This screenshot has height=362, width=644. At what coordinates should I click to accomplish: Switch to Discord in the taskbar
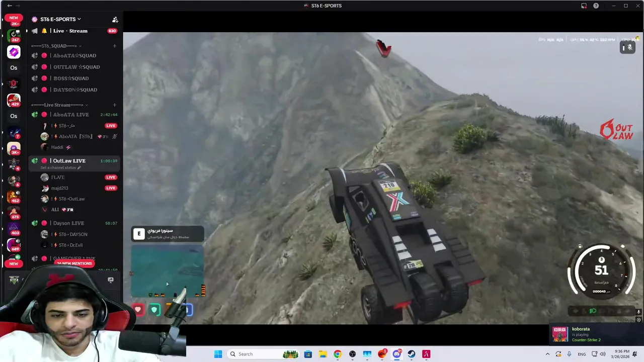[396, 354]
